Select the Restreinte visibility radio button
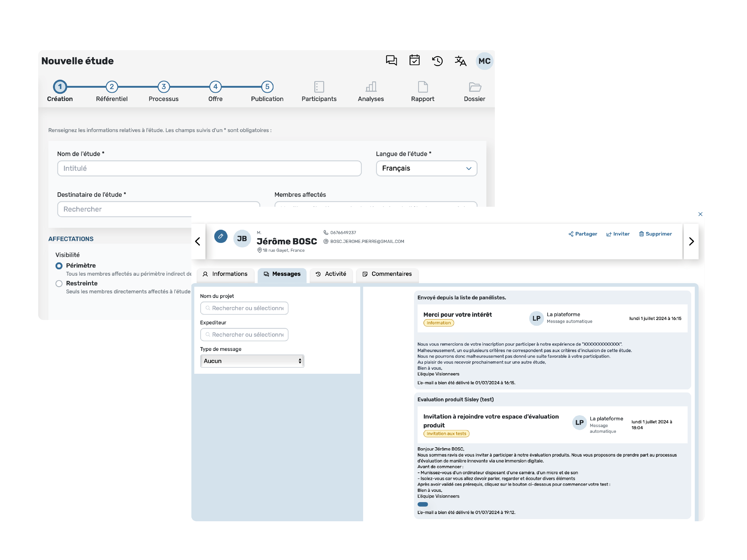The height and width of the screenshot is (560, 747). [x=59, y=284]
